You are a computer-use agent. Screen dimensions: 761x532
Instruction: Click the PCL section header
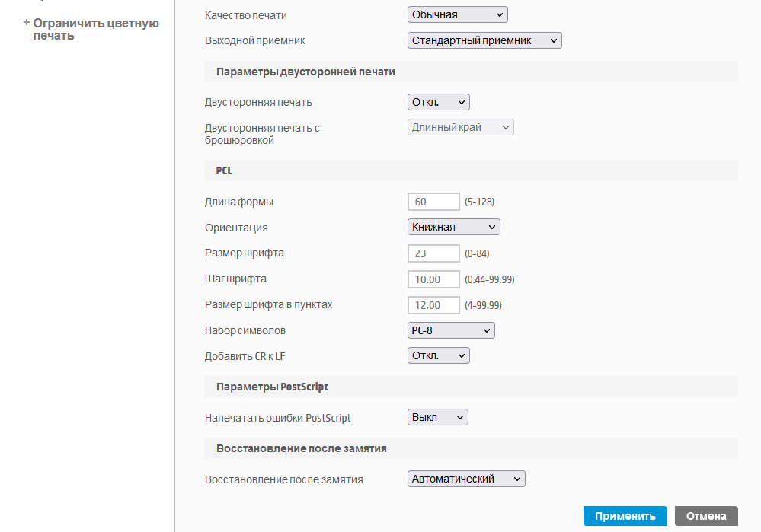click(x=224, y=170)
